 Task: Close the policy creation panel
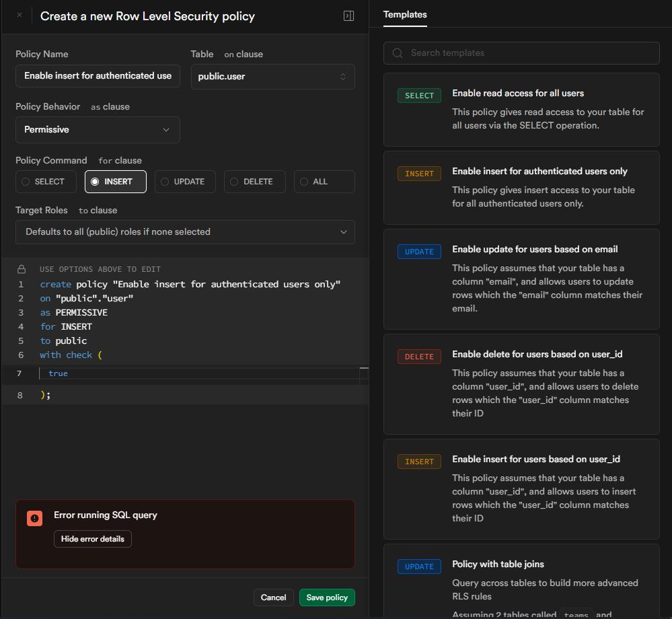[19, 15]
